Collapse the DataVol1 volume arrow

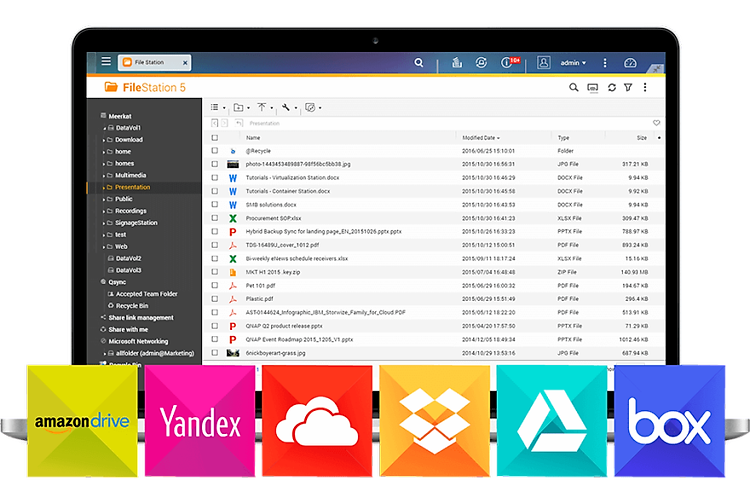(x=104, y=128)
